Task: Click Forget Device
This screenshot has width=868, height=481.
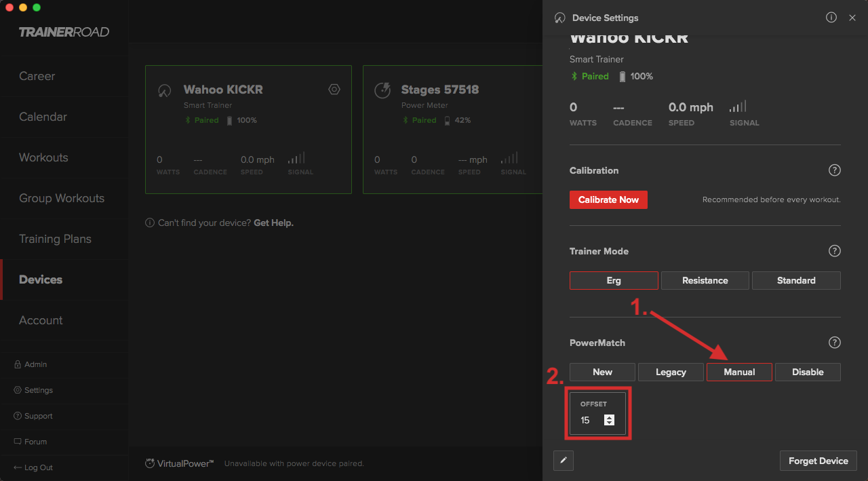Action: (x=818, y=461)
